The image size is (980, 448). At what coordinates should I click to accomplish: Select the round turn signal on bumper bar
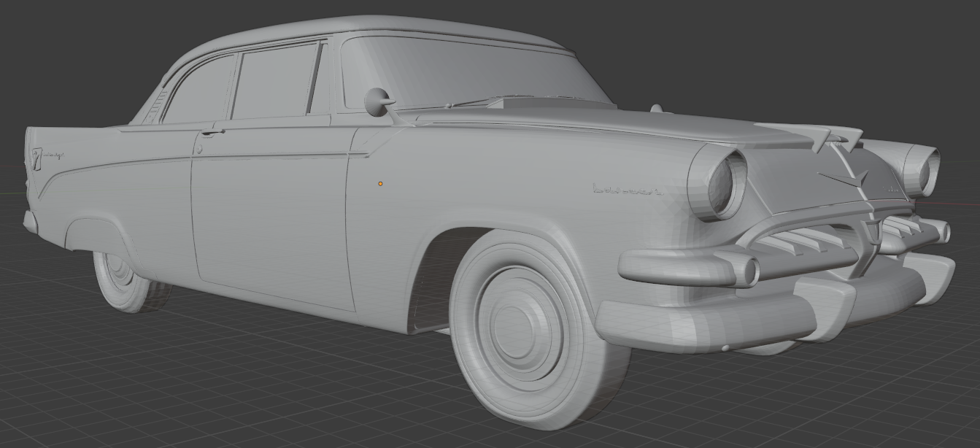point(750,271)
